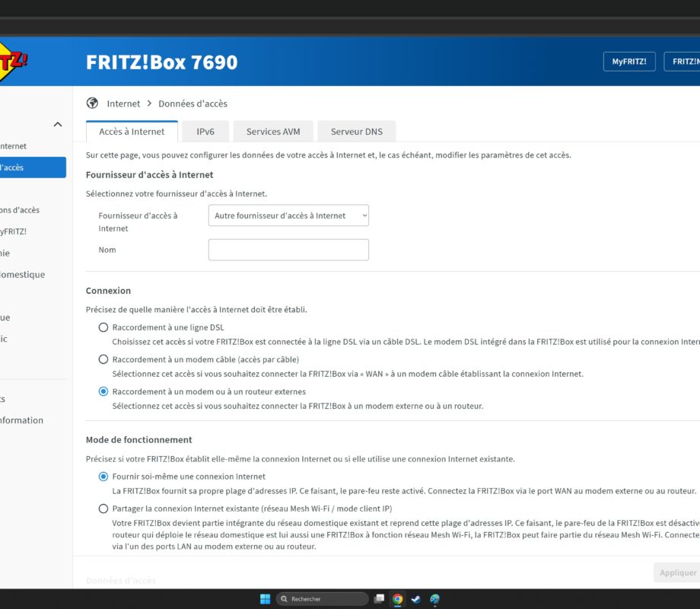Click the 'Votre FRITZ!Box devient partie intégrante' description
Image resolution: width=700 pixels, height=609 pixels.
point(406,534)
